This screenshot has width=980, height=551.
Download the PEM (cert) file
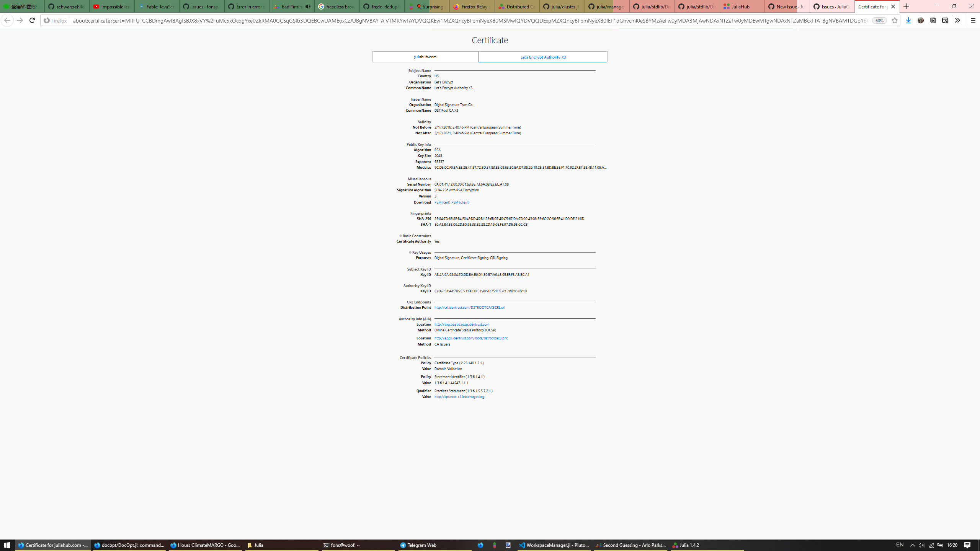(442, 202)
